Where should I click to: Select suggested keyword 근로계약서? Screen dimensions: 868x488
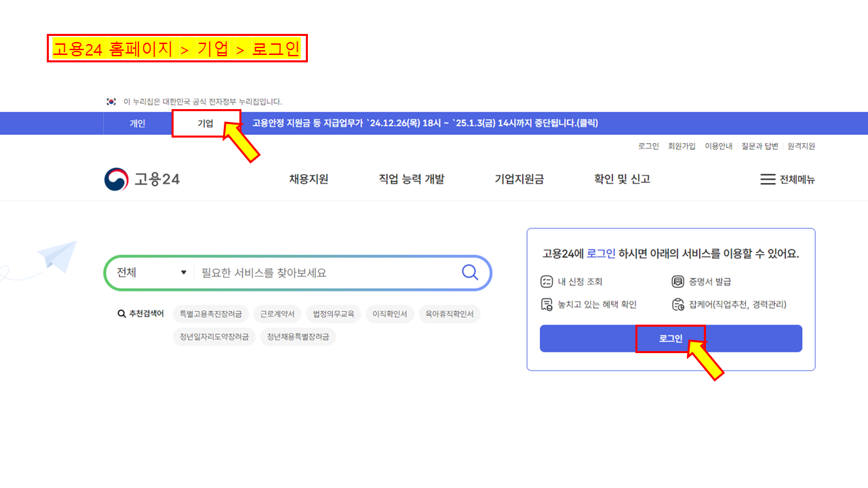pos(277,314)
